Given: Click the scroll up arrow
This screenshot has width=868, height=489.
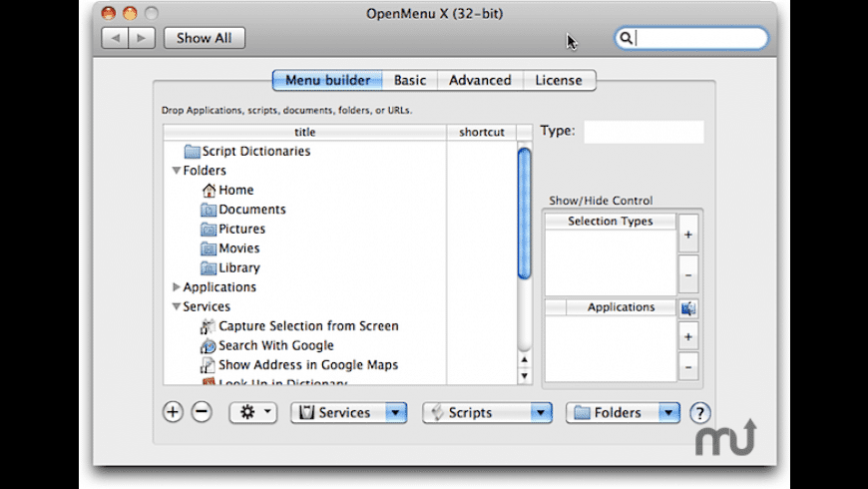Looking at the screenshot, I should (524, 360).
